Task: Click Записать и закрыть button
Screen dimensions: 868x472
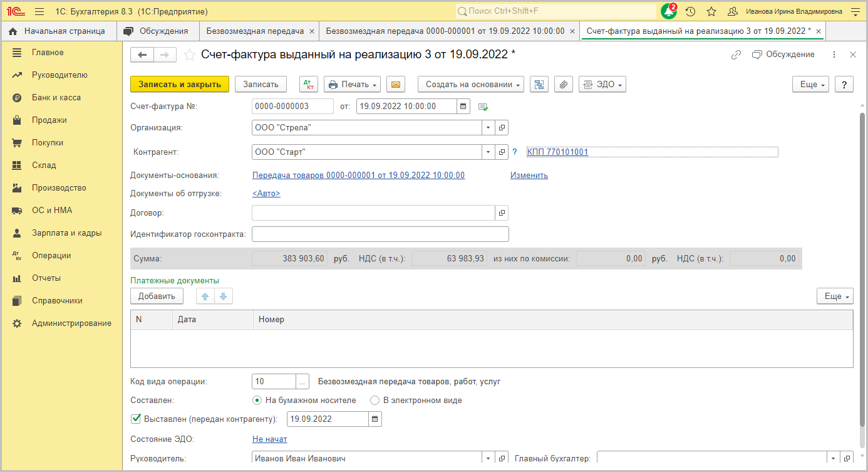Action: (x=180, y=85)
